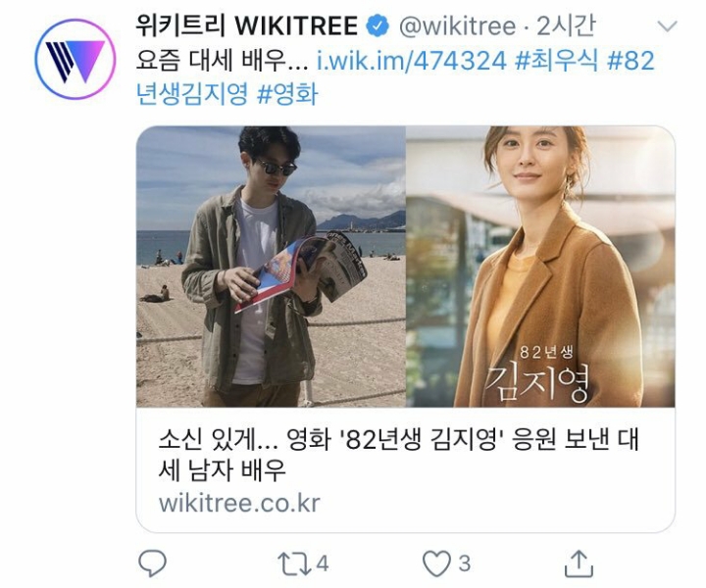Open the #최우식 hashtag
This screenshot has width=706, height=588.
(x=557, y=61)
